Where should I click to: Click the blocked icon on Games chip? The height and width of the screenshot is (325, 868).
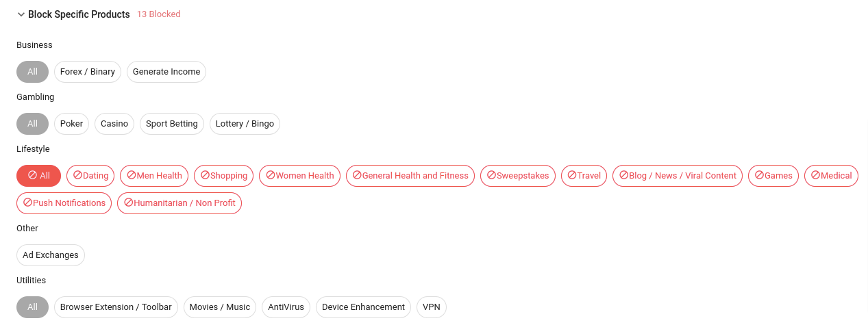tap(759, 175)
